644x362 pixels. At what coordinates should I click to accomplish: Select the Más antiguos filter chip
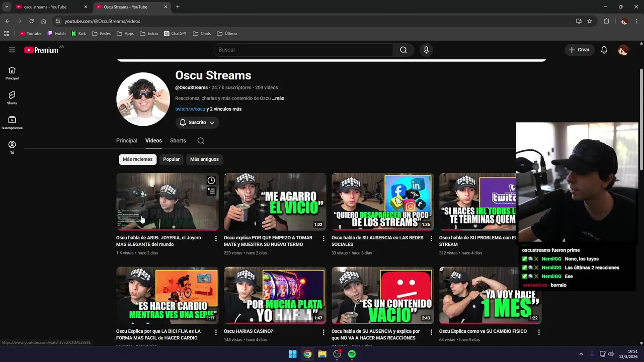[x=204, y=159]
